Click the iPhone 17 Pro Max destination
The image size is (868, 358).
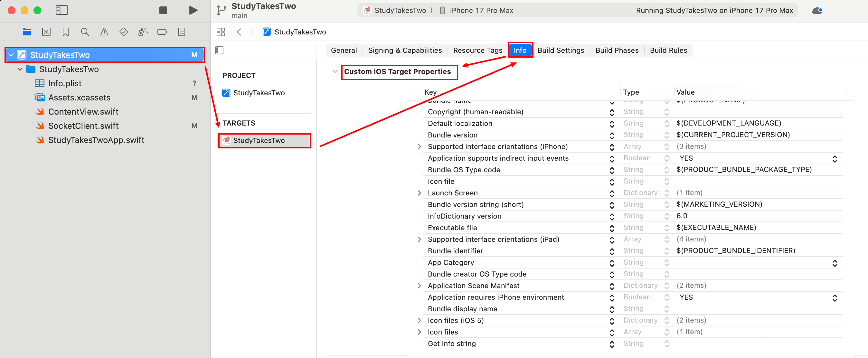(481, 10)
